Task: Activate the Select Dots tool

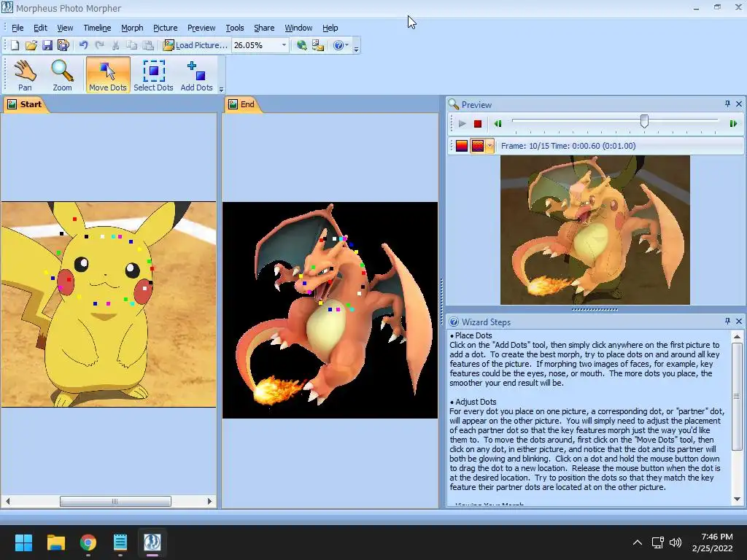Action: coord(153,75)
